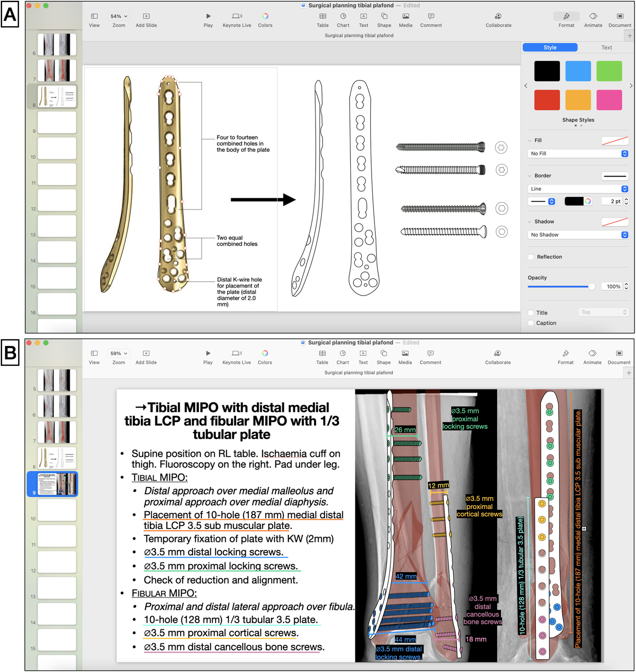Add a Comment using toolbar icon
The height and width of the screenshot is (672, 636).
pyautogui.click(x=430, y=16)
